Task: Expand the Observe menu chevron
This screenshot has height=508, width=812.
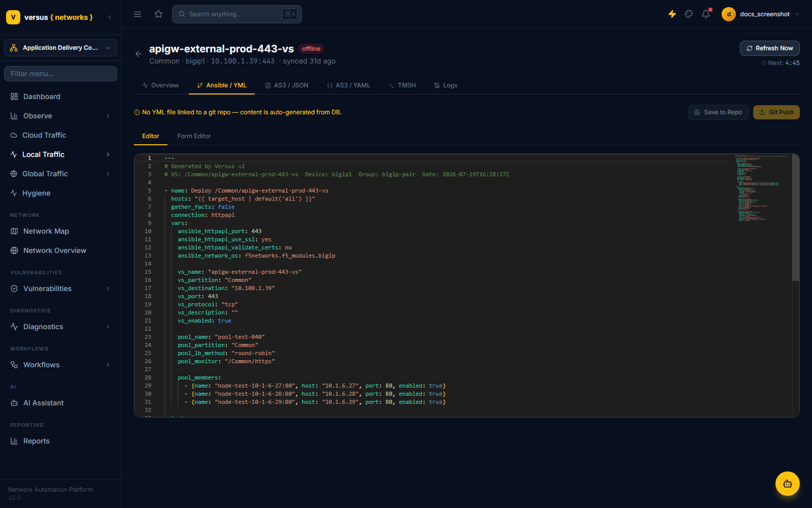Action: click(108, 116)
